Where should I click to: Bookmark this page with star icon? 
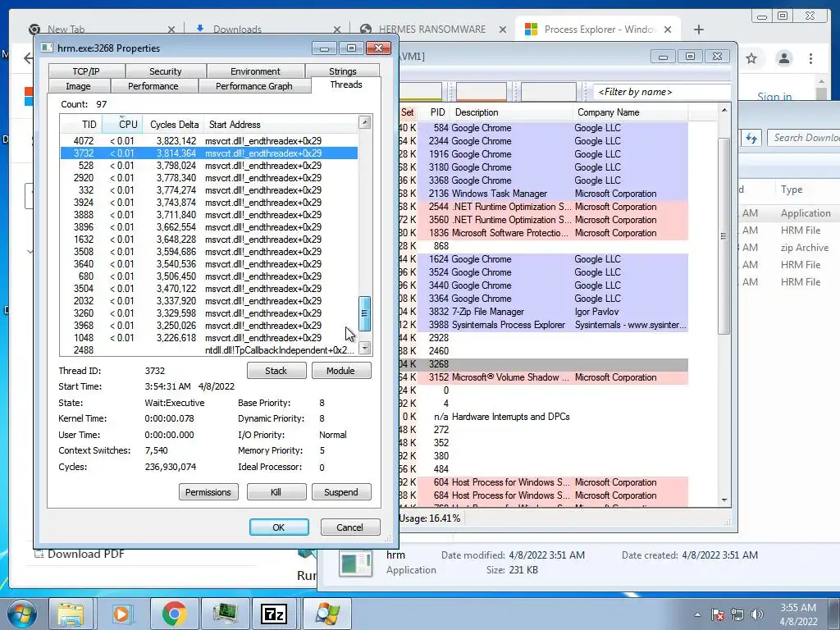tap(751, 58)
